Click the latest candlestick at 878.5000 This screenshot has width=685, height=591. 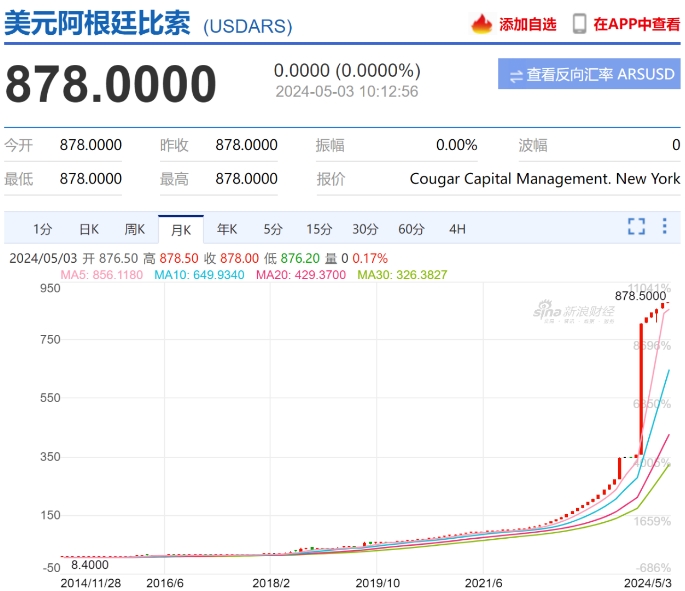pos(664,304)
